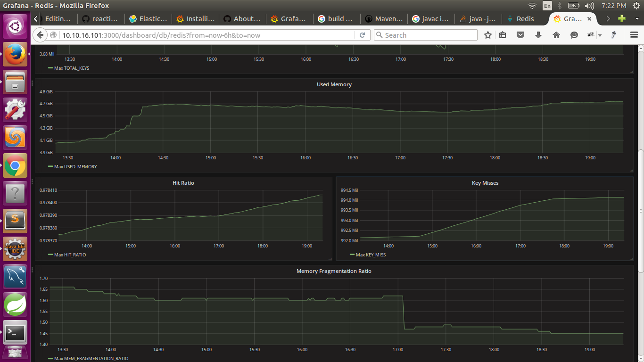Click the question-mark unknown app launcher
Viewport: 644px width, 362px height.
coord(16,193)
